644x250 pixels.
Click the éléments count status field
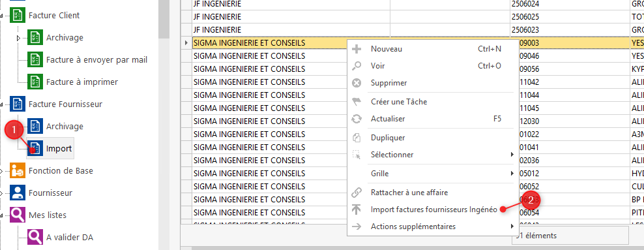click(570, 236)
